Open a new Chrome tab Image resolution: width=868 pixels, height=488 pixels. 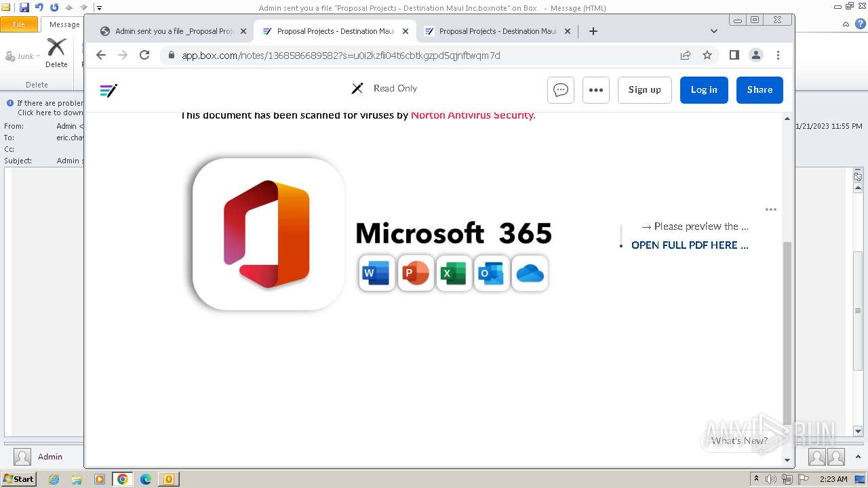tap(593, 31)
